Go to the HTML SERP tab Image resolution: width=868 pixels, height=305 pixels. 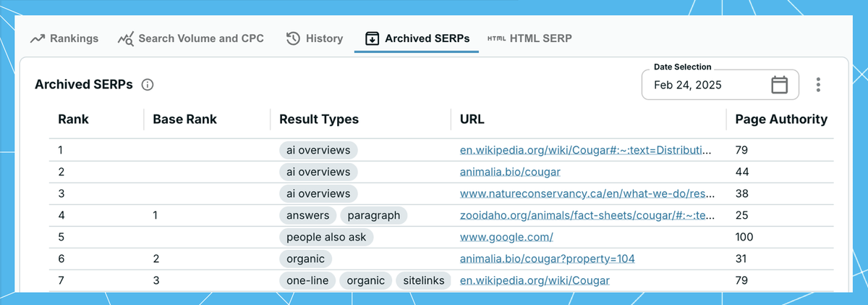pos(529,38)
